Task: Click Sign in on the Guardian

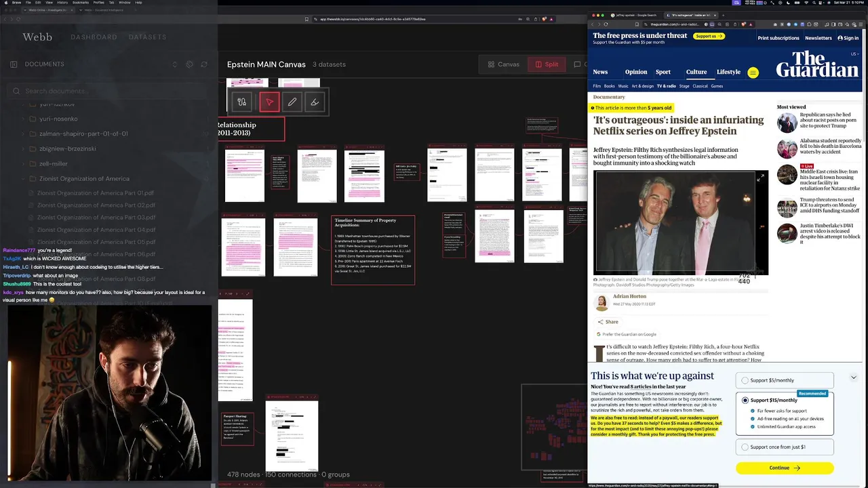Action: click(x=848, y=38)
